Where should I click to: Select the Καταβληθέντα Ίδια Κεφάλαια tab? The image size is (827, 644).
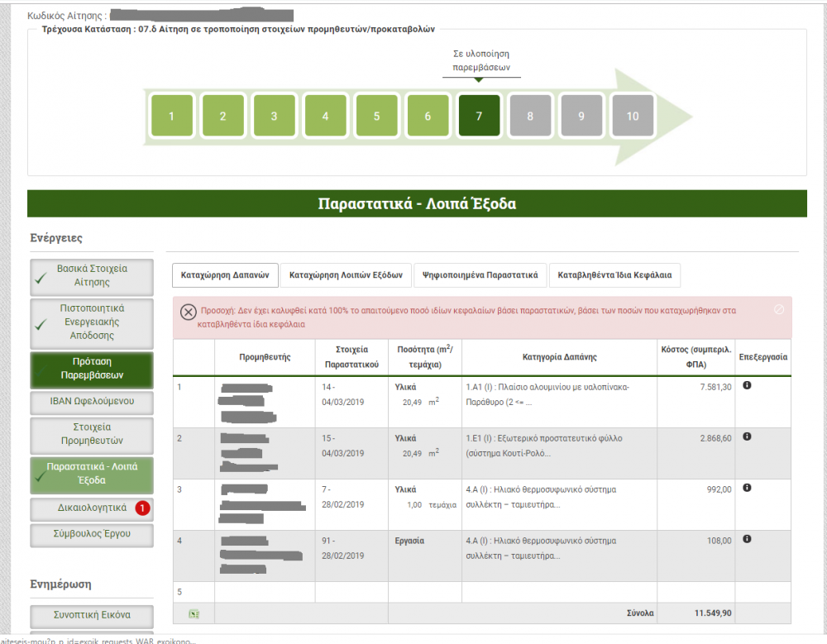coord(614,274)
